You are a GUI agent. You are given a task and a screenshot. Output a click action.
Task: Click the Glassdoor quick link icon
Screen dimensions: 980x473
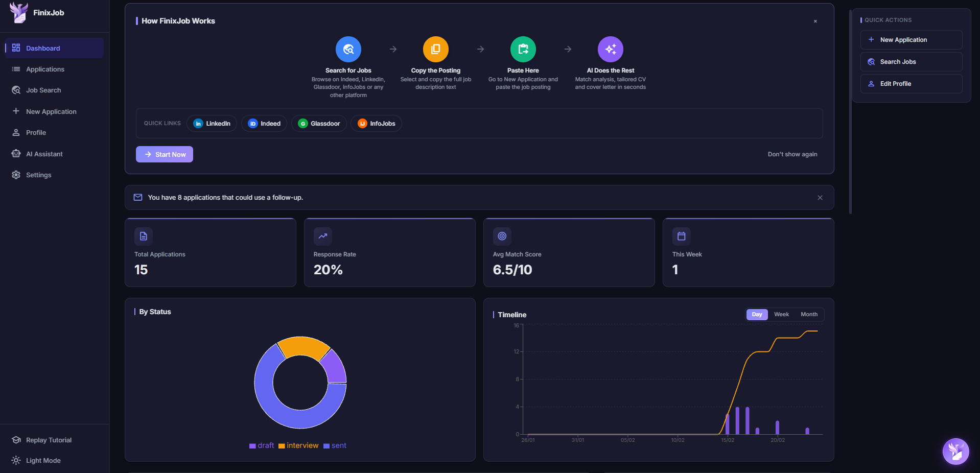302,123
